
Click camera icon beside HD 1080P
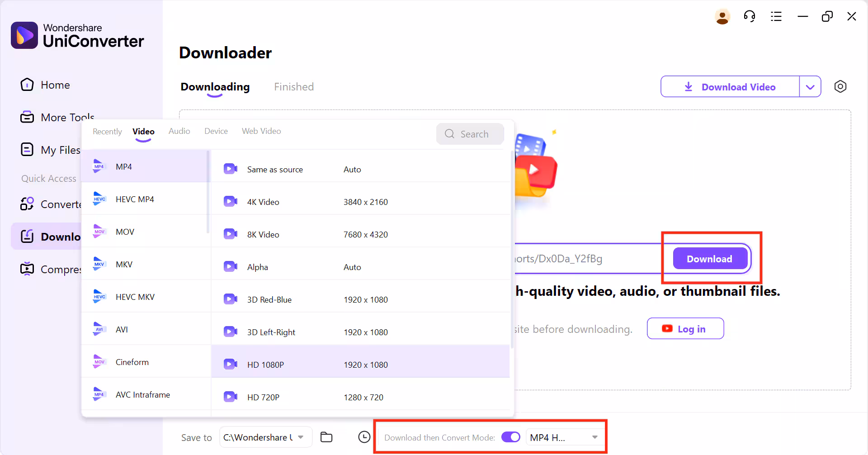pyautogui.click(x=231, y=365)
